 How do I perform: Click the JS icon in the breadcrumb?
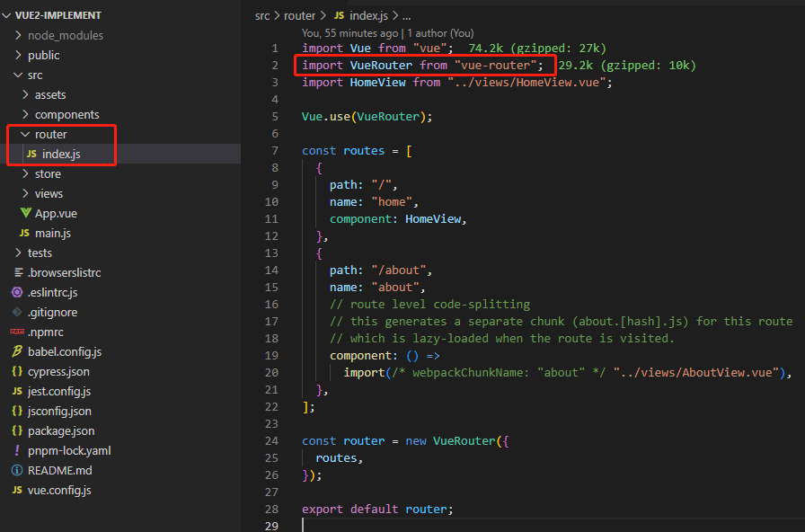tap(339, 16)
